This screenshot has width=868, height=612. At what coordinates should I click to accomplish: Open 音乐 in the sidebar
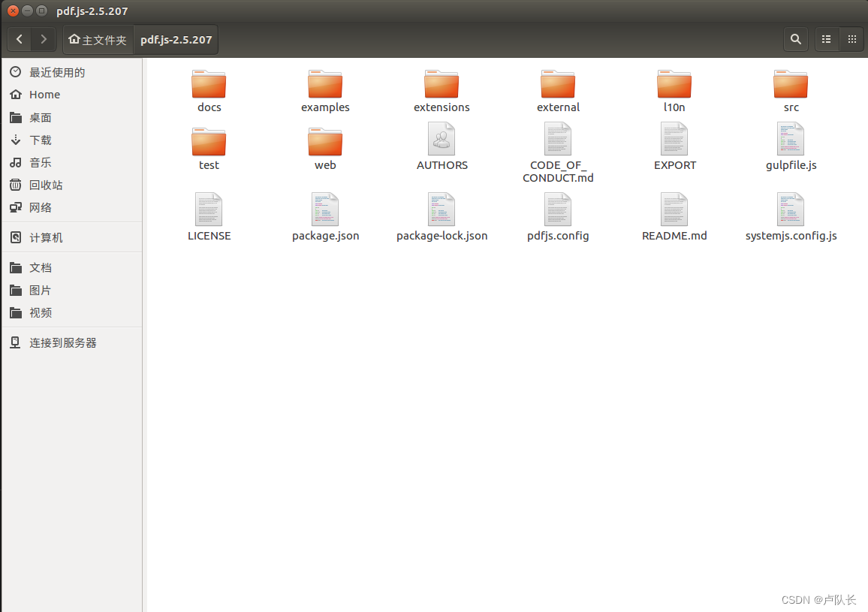72,162
